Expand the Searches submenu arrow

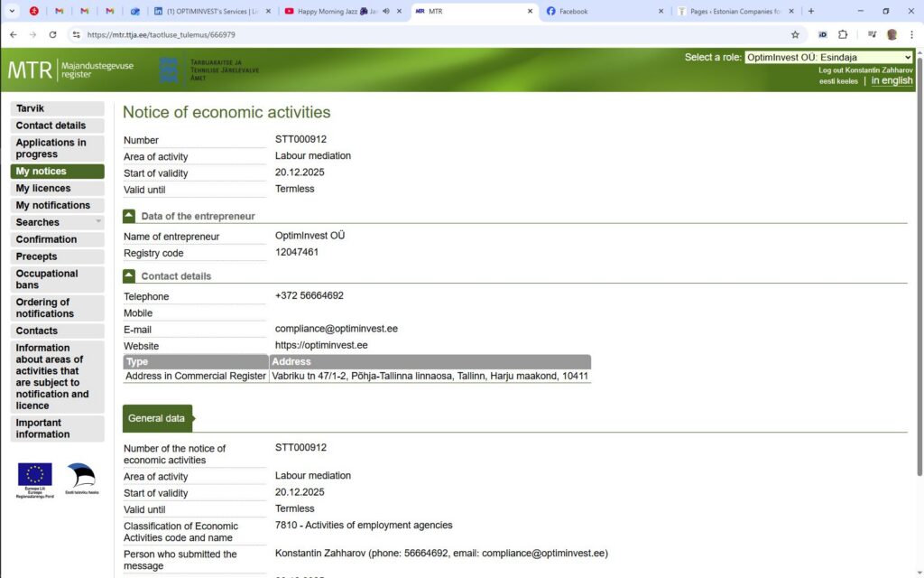pyautogui.click(x=98, y=221)
